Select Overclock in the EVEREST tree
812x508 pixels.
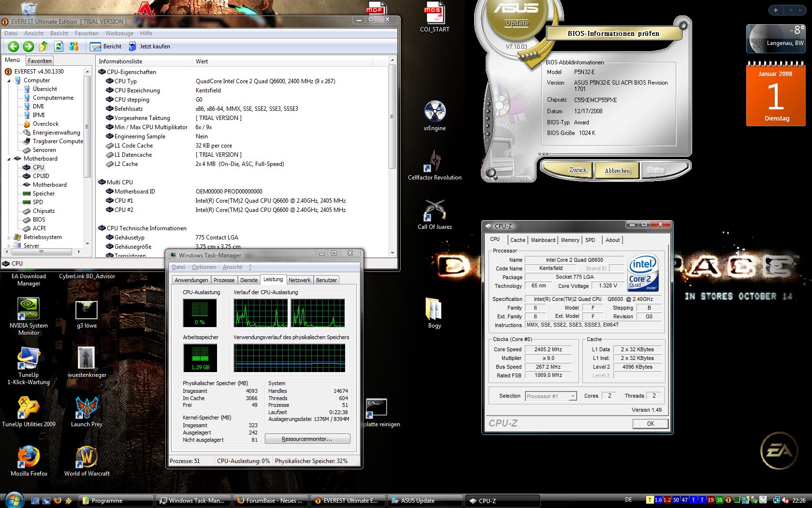(x=45, y=124)
